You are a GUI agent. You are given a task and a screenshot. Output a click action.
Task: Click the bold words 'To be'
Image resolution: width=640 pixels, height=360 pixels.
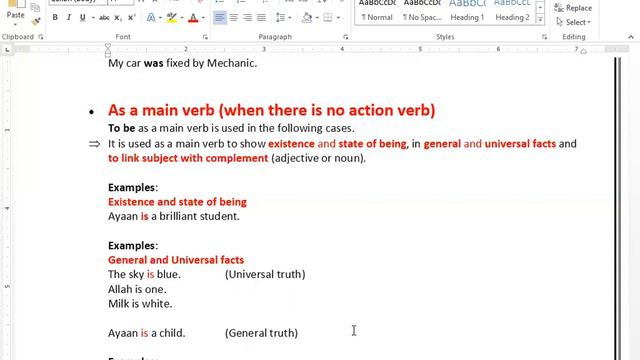click(122, 128)
